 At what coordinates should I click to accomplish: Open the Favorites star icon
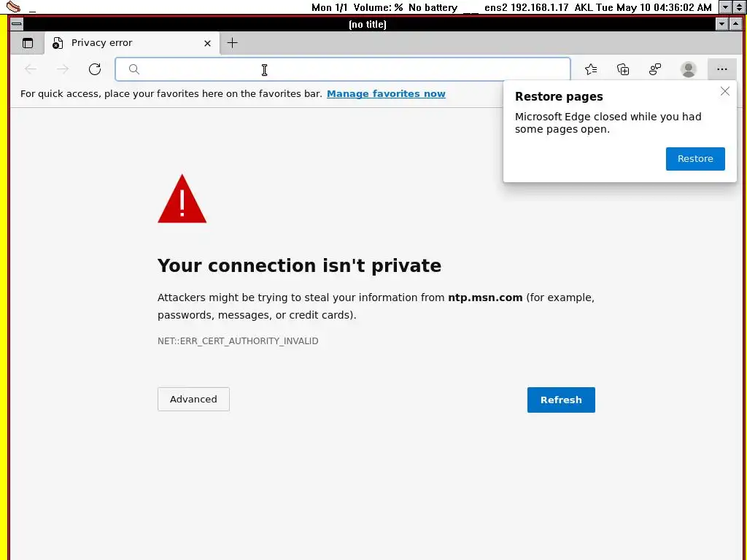coord(591,69)
